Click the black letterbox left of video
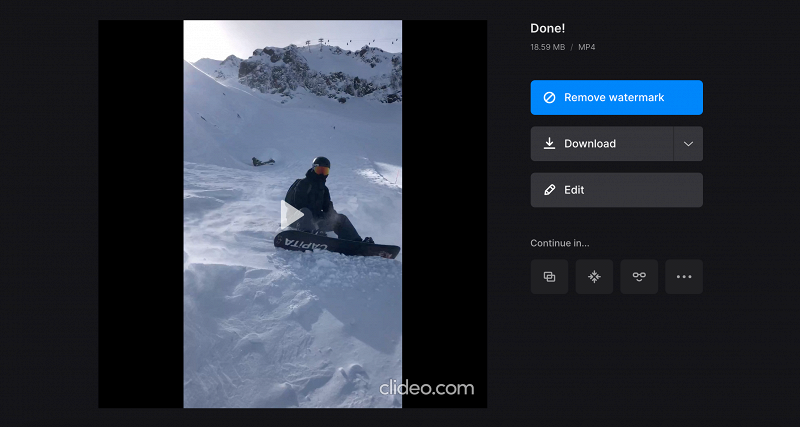 pyautogui.click(x=141, y=214)
